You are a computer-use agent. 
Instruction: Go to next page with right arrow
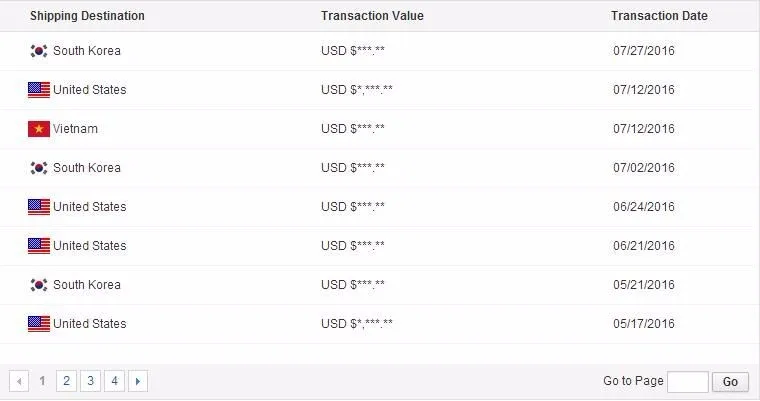click(138, 381)
